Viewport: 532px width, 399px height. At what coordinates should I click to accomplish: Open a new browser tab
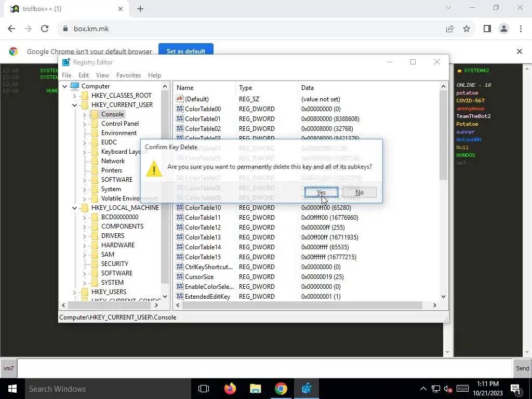(140, 9)
